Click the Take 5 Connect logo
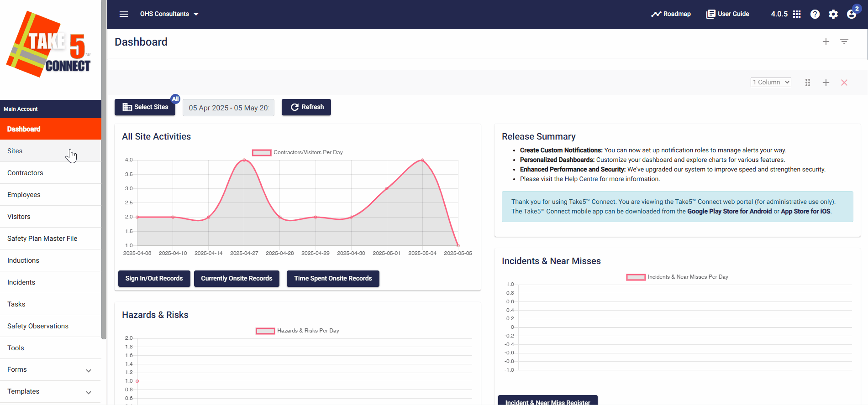Image resolution: width=868 pixels, height=405 pixels. pyautogui.click(x=48, y=44)
